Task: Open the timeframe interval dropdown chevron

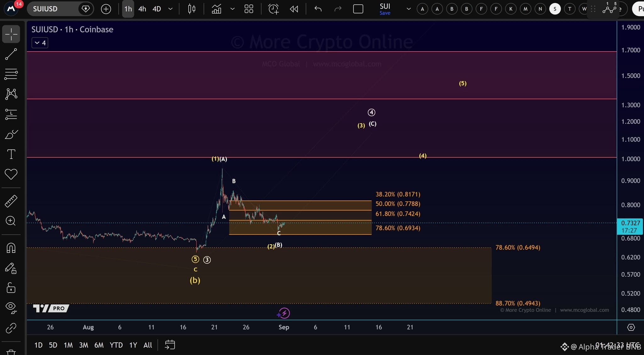Action: (x=170, y=9)
